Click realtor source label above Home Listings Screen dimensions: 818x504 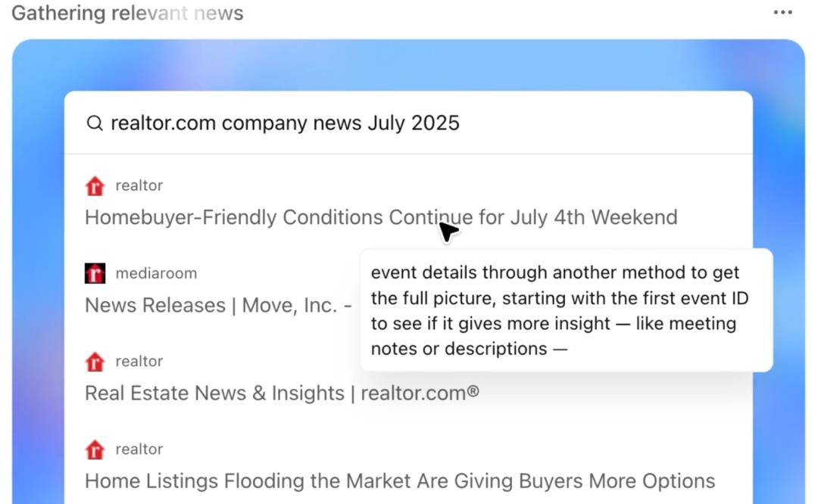pos(139,450)
